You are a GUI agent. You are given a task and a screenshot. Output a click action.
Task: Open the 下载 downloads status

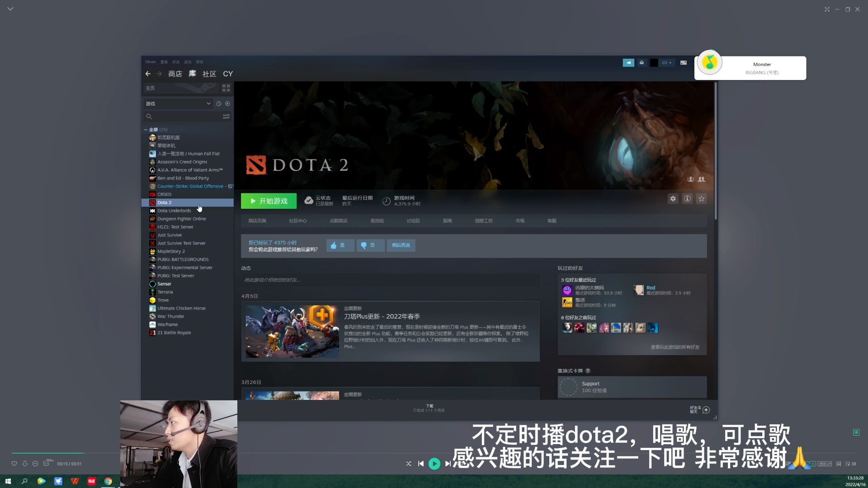click(x=429, y=408)
